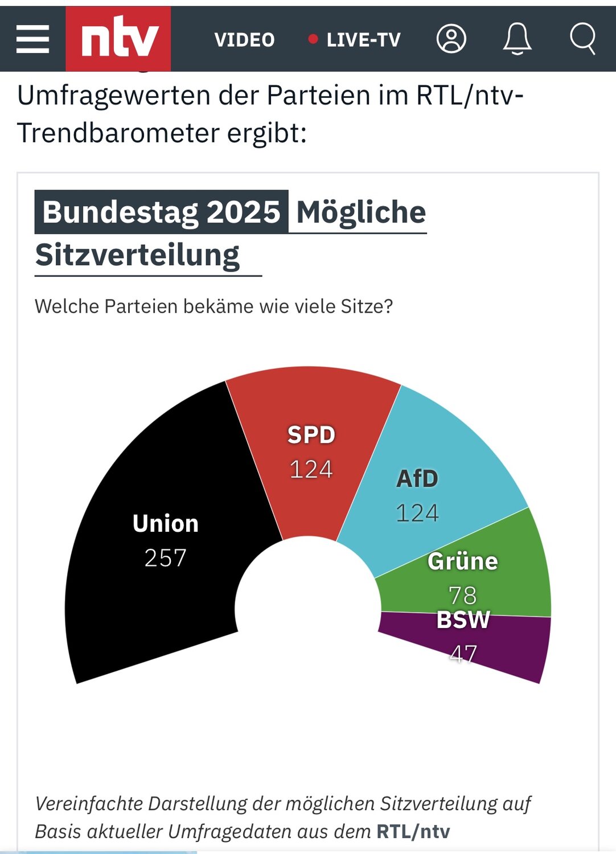Open the LIVE-TV menu item

363,40
